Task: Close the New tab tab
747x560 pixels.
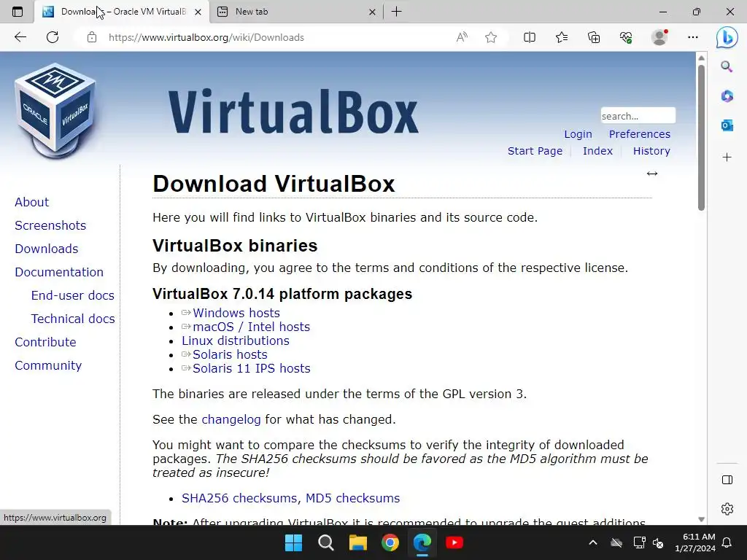Action: (372, 12)
